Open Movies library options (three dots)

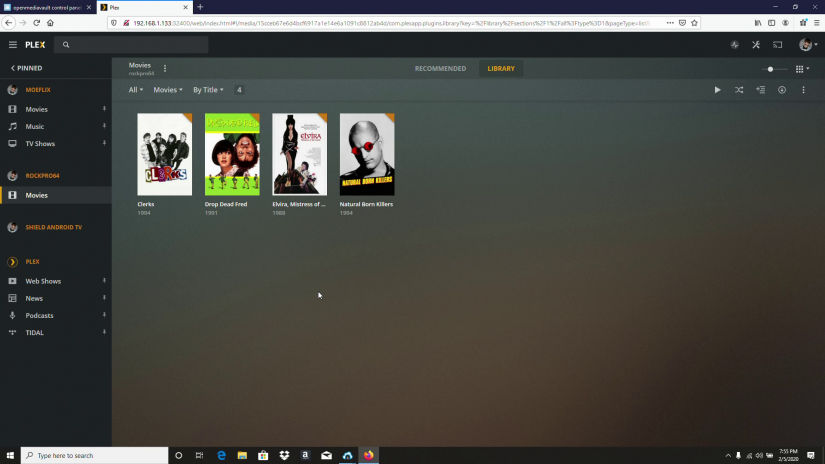tap(165, 68)
